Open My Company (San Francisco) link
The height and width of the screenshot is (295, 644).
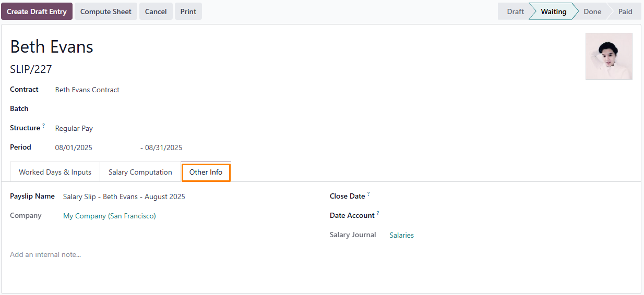pos(110,216)
